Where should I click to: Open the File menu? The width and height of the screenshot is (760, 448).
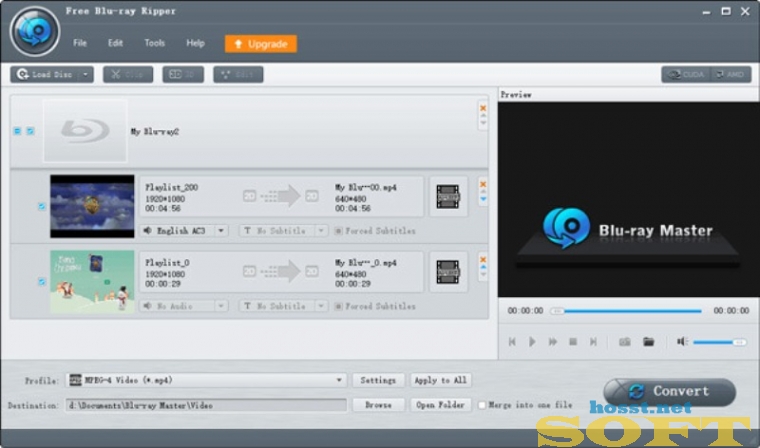pyautogui.click(x=80, y=43)
